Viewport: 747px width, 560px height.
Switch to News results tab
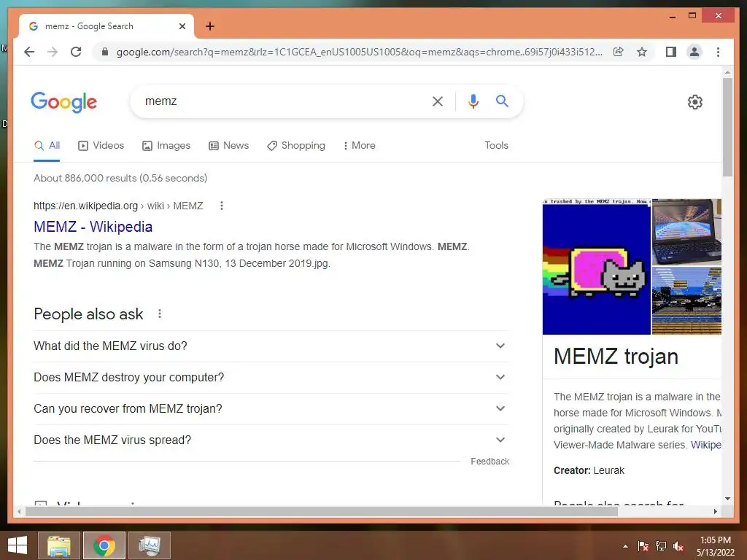[x=228, y=146]
